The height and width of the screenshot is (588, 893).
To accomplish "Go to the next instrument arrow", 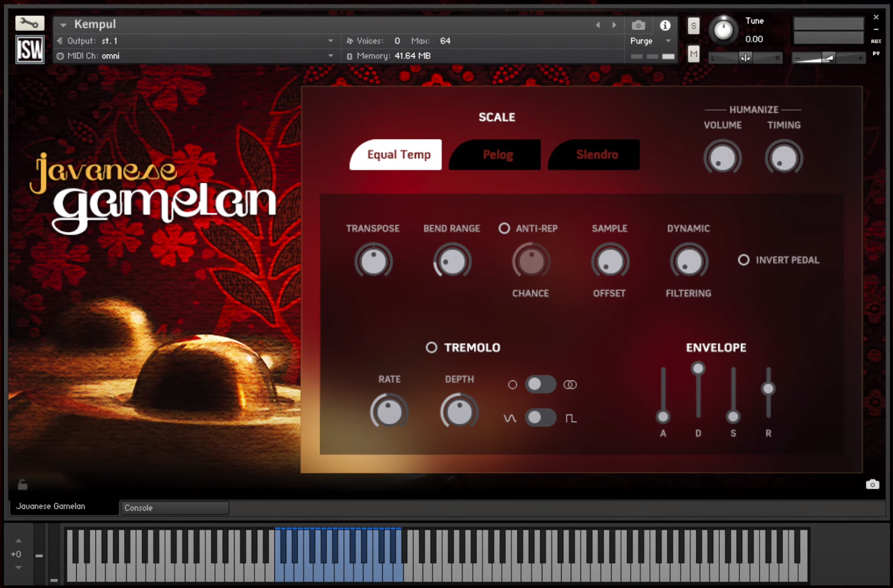I will point(614,25).
